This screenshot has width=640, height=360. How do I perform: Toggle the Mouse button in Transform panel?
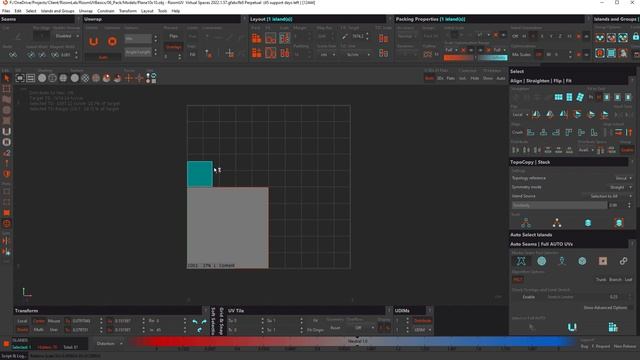(x=54, y=321)
